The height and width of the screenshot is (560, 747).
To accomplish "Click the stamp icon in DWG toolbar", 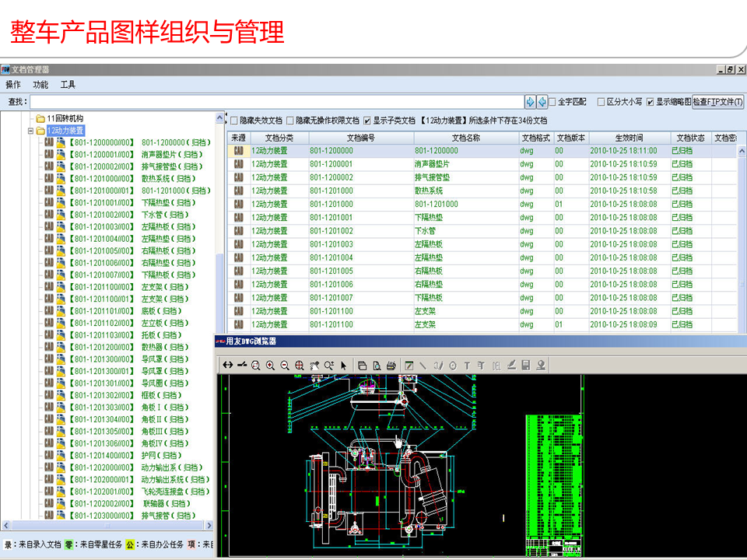I will click(541, 366).
